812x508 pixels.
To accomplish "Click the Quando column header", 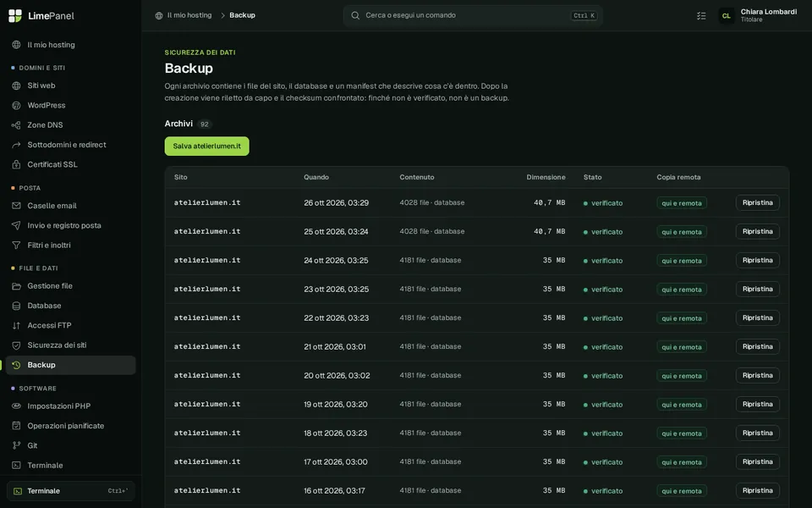I will tap(316, 177).
